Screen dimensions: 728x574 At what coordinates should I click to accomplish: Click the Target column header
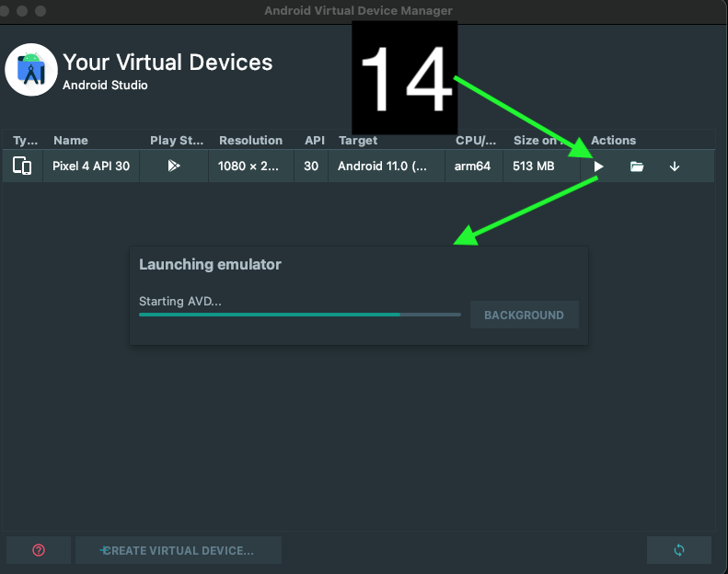tap(358, 141)
